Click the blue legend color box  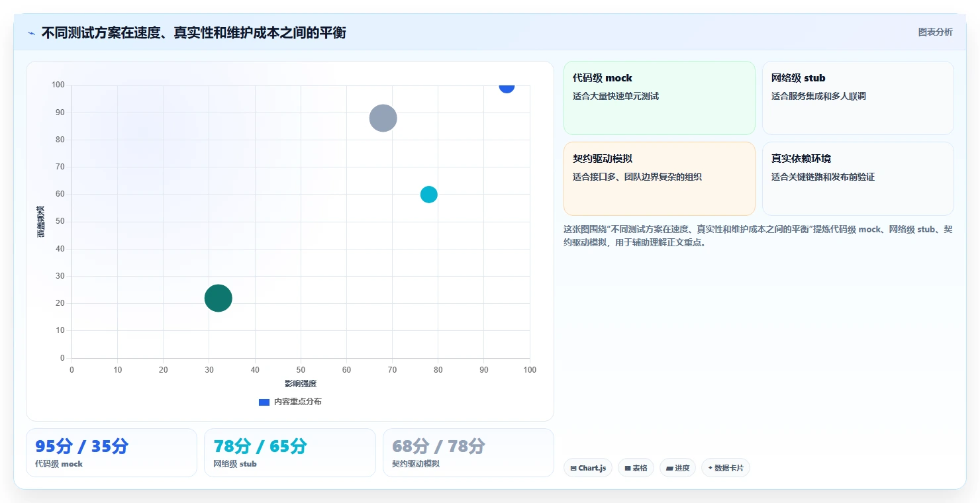pos(264,402)
